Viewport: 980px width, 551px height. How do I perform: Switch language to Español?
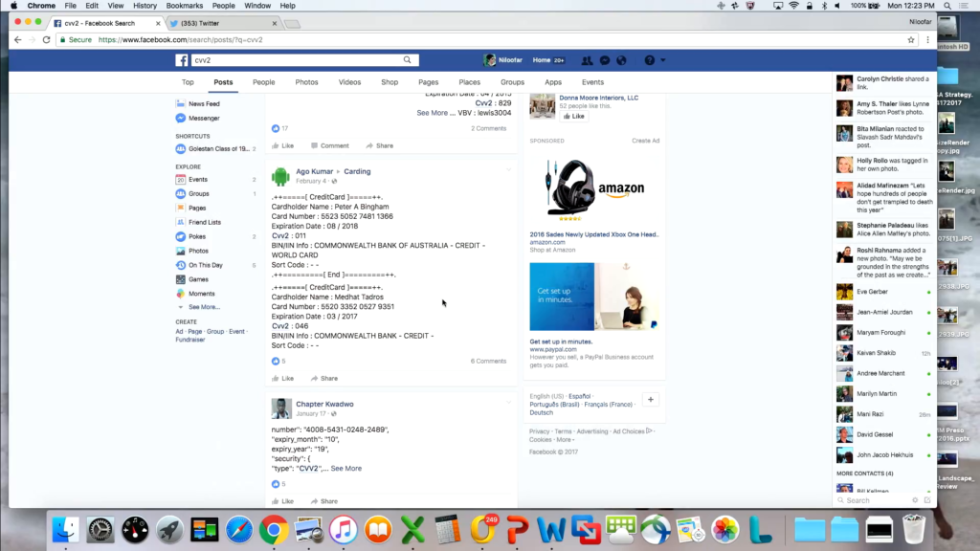(579, 397)
